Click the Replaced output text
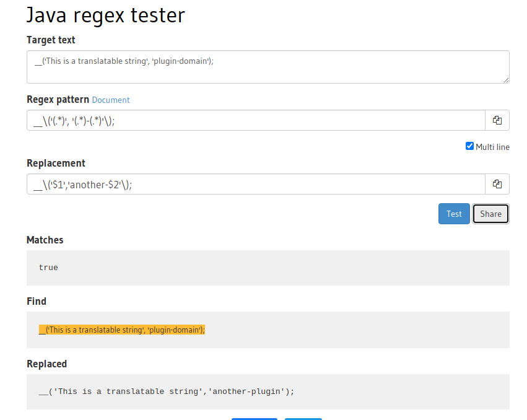Viewport: 527px width, 420px height. 167,392
